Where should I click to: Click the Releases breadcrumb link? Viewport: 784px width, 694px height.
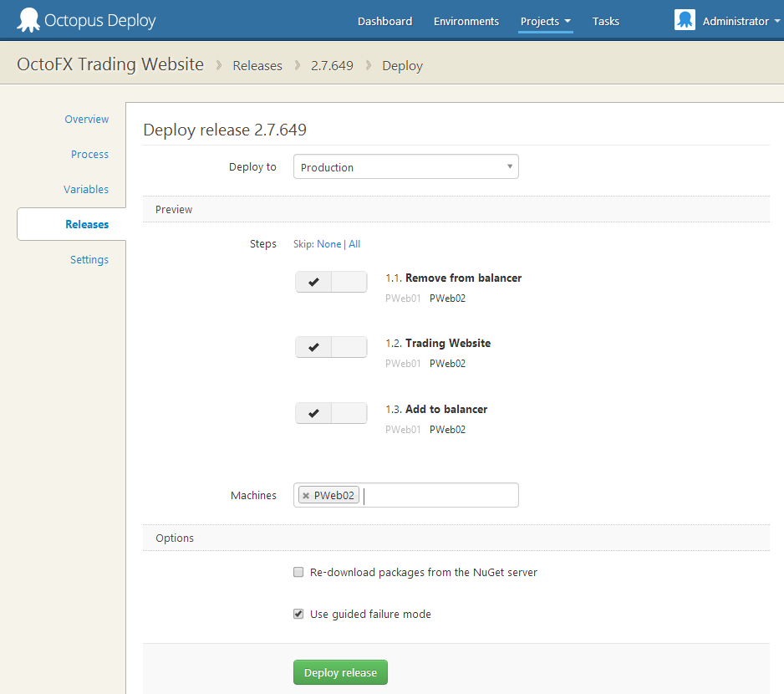[x=257, y=66]
